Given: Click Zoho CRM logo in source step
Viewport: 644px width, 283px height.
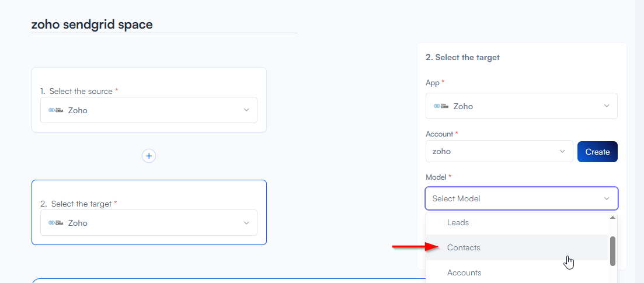Looking at the screenshot, I should coord(55,110).
